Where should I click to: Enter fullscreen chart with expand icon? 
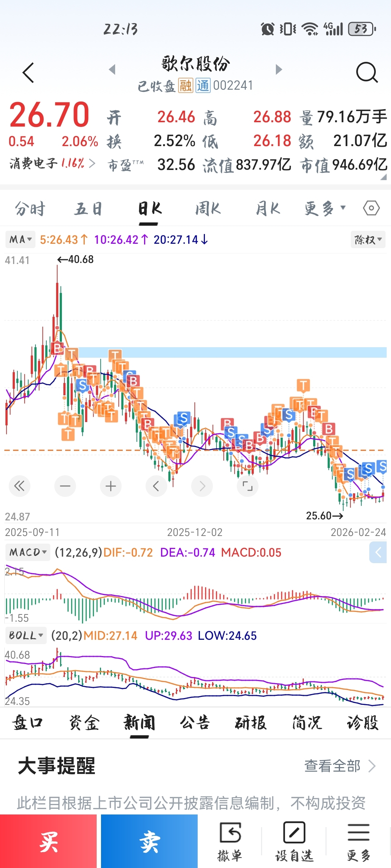[x=248, y=486]
